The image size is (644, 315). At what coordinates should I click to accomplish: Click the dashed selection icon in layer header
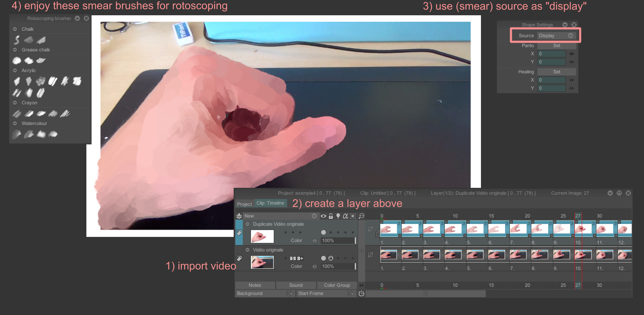[x=353, y=216]
